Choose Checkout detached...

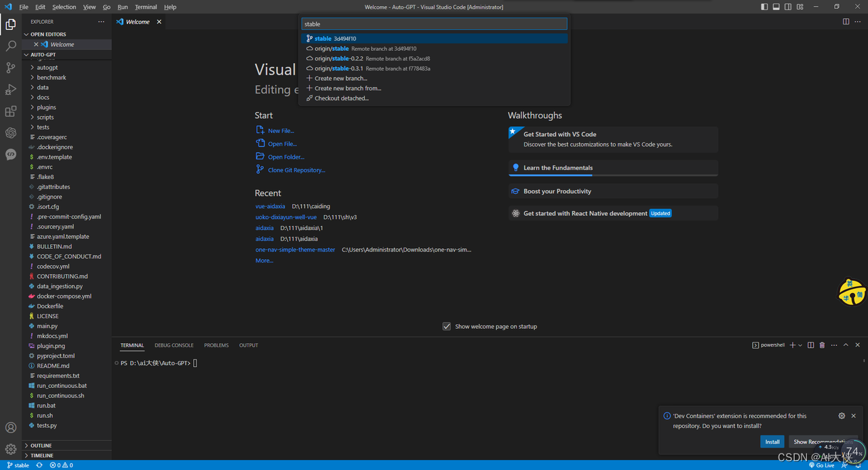pyautogui.click(x=434, y=98)
